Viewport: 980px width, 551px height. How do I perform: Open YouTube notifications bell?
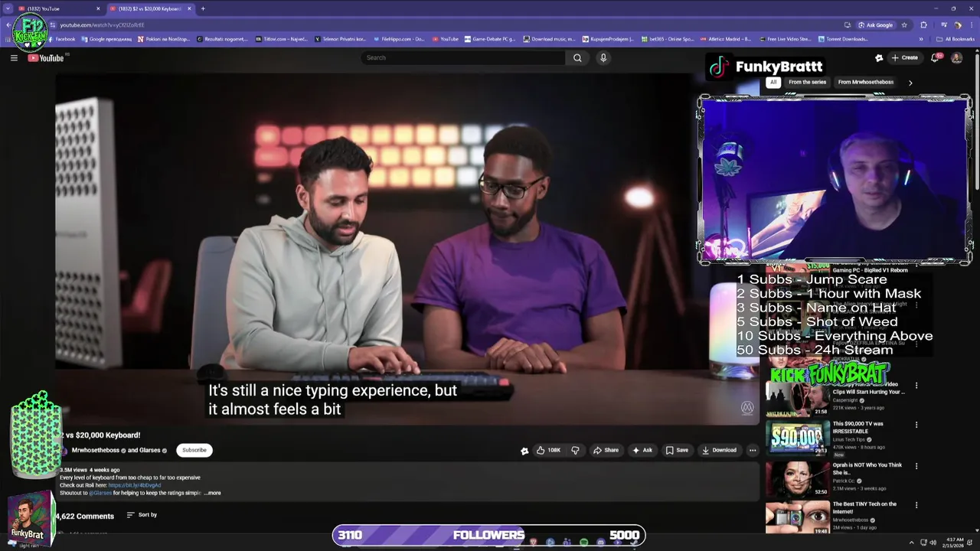[x=936, y=57]
